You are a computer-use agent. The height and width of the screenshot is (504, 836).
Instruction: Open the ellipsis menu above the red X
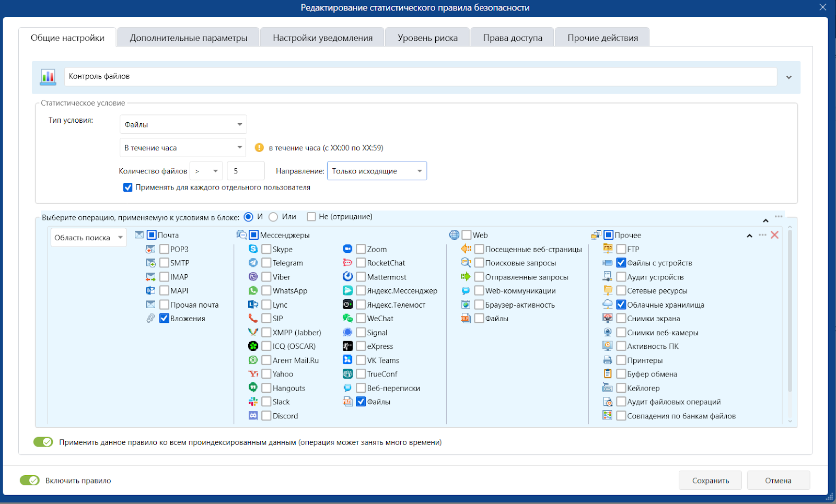coord(762,235)
